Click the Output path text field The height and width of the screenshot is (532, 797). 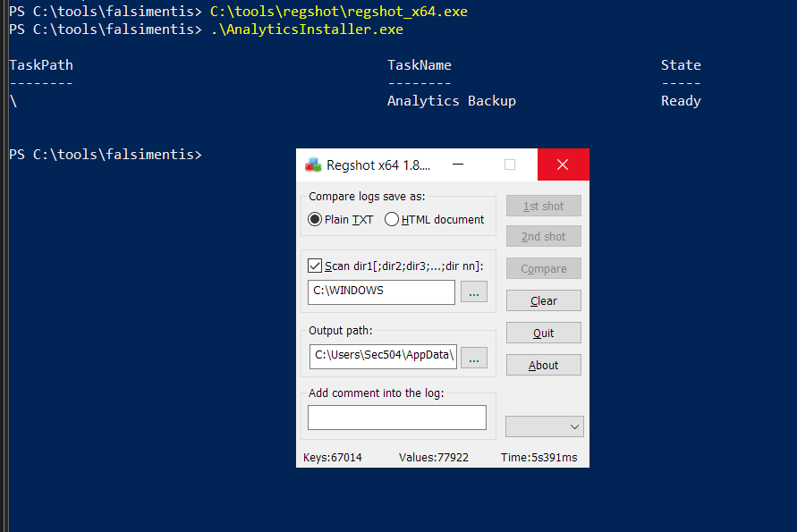383,356
